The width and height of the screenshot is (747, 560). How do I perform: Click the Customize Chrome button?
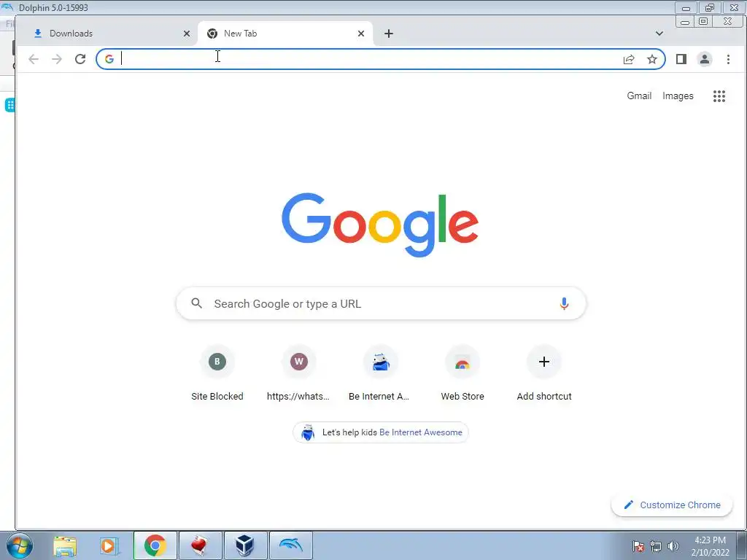[x=672, y=505]
